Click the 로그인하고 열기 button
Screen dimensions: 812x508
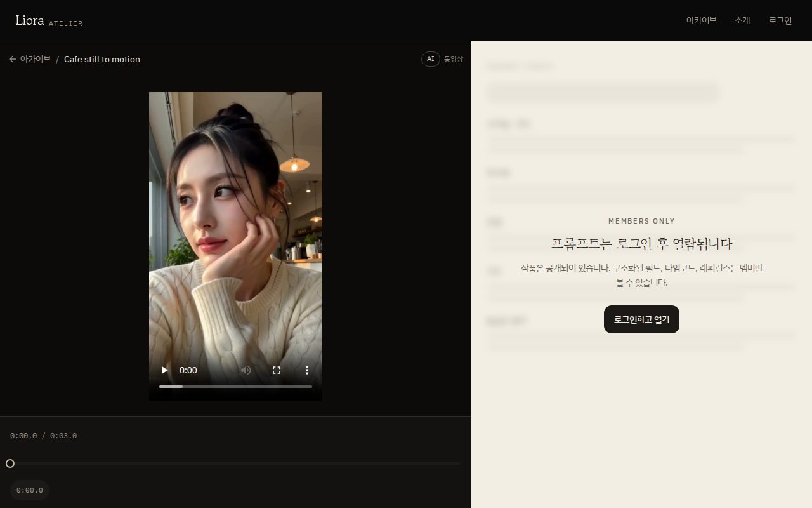(641, 319)
